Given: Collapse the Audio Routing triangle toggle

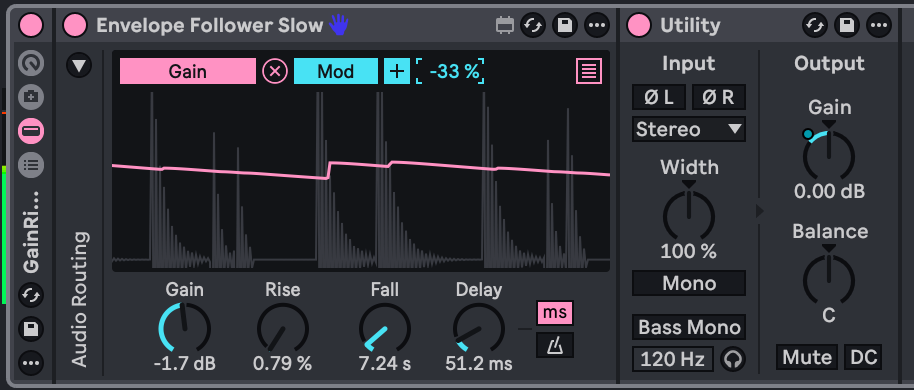Looking at the screenshot, I should (x=79, y=65).
